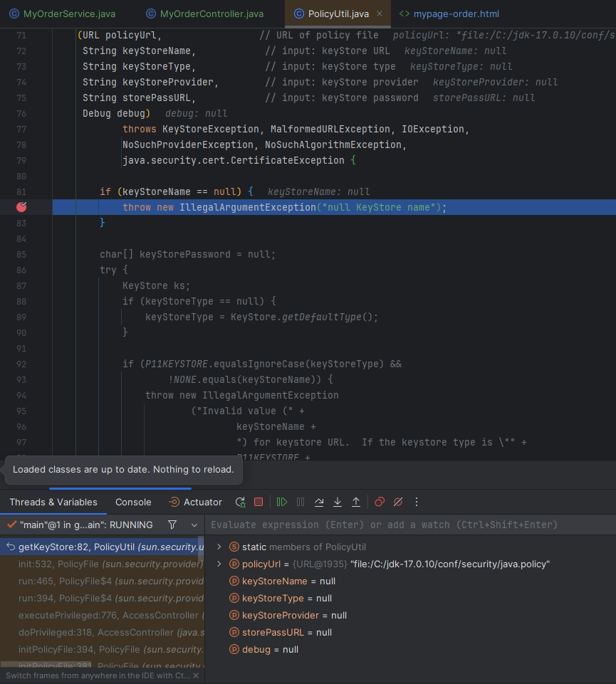Click the parameter icon beside debug variable

[234, 649]
